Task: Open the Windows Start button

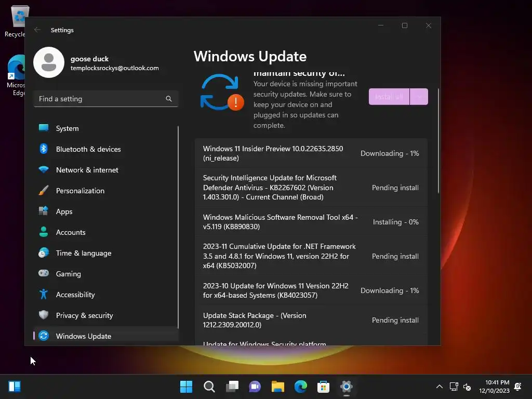Action: [186, 387]
